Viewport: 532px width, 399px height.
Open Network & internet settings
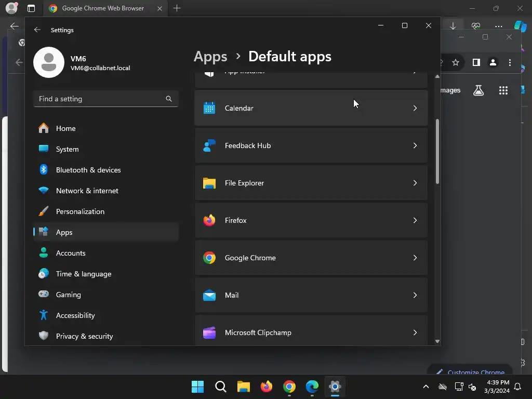click(106, 191)
